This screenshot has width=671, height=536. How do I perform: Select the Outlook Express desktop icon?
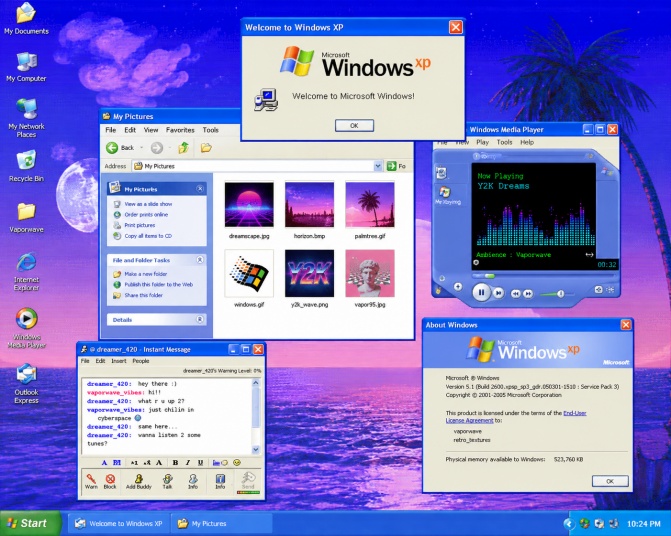pos(26,383)
